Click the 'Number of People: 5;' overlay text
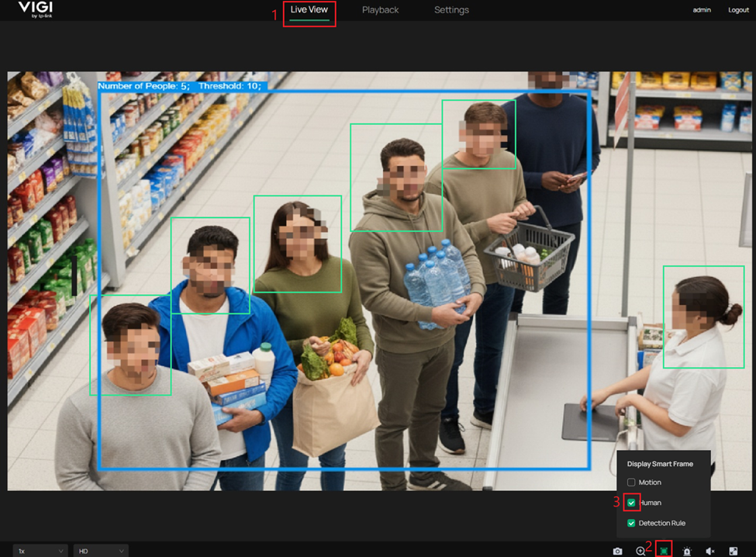The image size is (756, 557). tap(143, 86)
